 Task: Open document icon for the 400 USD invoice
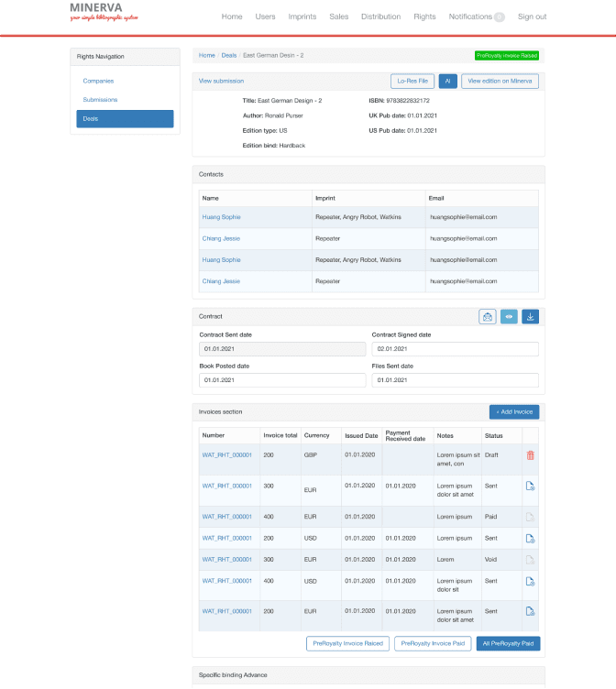(x=530, y=581)
